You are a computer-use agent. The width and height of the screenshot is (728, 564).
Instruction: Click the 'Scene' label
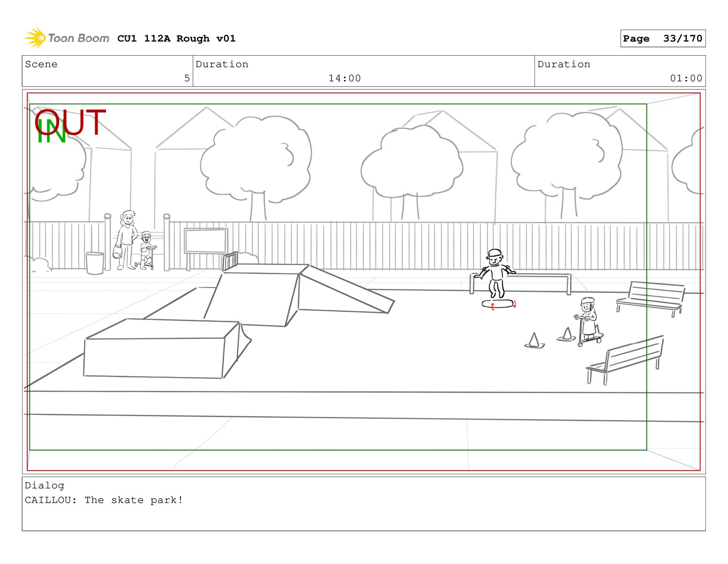pyautogui.click(x=41, y=64)
